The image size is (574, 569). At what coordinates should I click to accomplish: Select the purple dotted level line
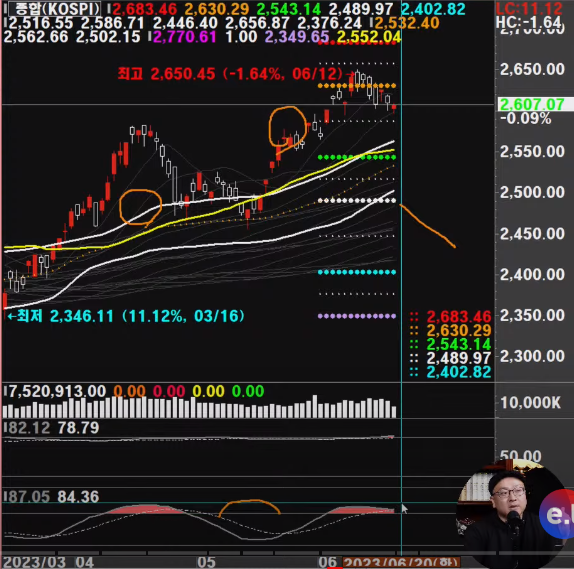pos(357,316)
